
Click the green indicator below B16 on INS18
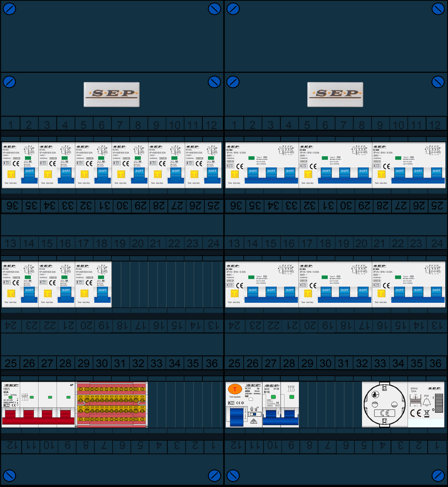[273, 397]
